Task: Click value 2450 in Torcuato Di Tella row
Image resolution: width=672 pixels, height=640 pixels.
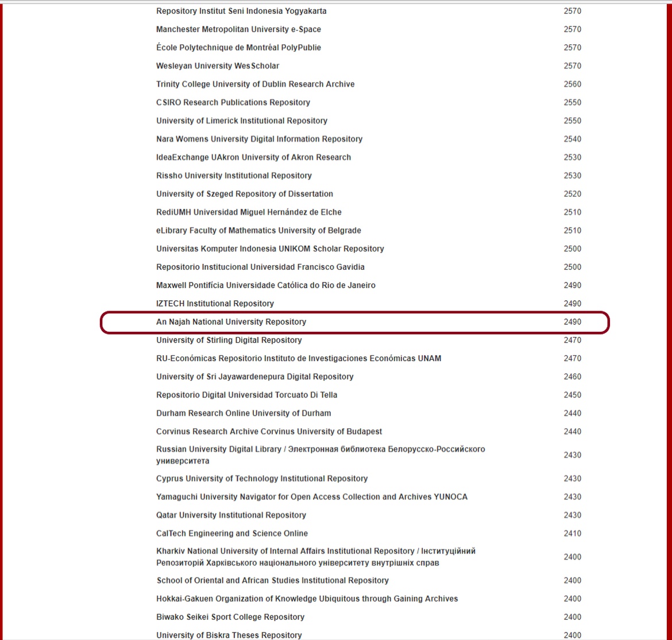Action: [x=573, y=395]
